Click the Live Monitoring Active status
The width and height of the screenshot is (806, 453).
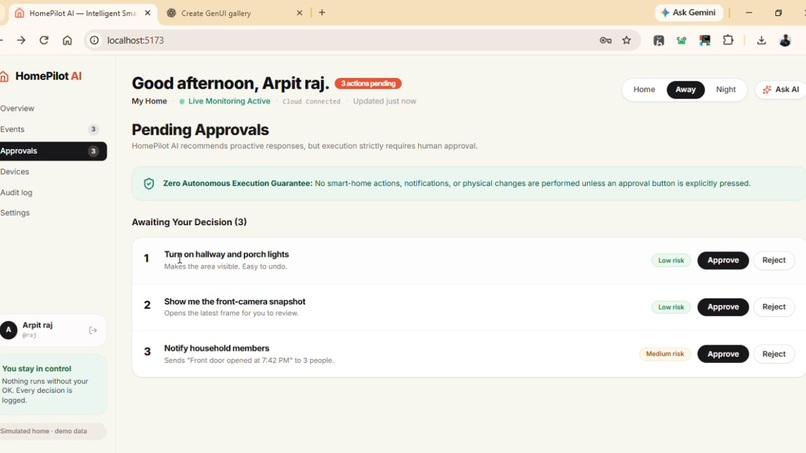(225, 101)
